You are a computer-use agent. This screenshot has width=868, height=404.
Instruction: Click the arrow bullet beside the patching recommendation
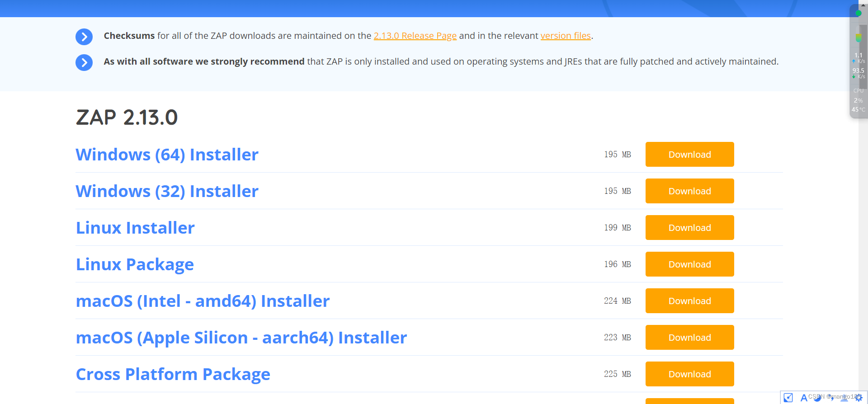click(x=84, y=62)
